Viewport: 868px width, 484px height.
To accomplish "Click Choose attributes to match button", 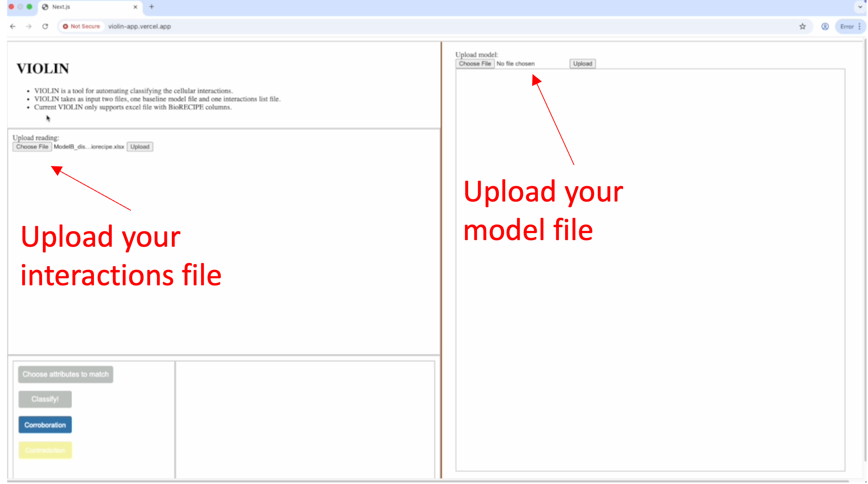I will pyautogui.click(x=65, y=374).
